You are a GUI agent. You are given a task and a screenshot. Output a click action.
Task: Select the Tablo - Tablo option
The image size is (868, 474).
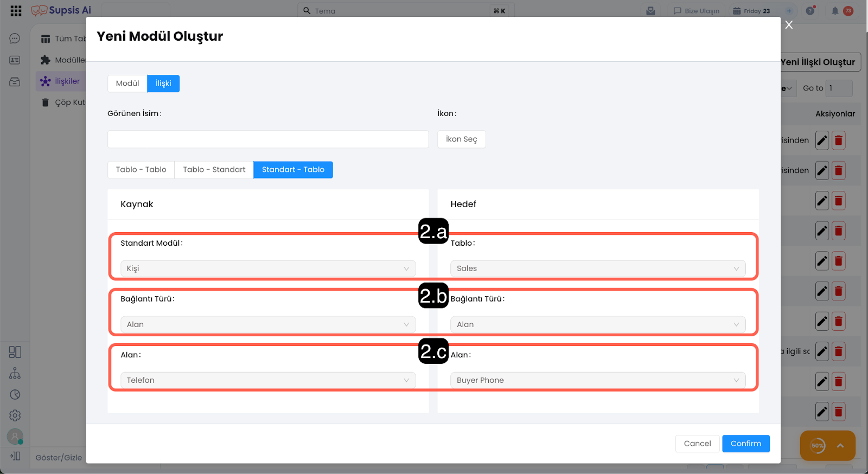[141, 170]
